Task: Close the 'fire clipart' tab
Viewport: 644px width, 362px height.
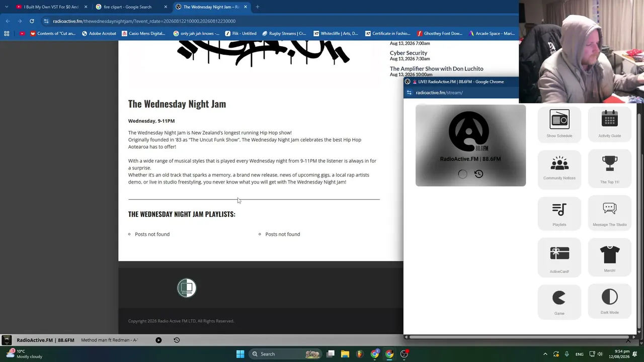Action: pos(166,7)
